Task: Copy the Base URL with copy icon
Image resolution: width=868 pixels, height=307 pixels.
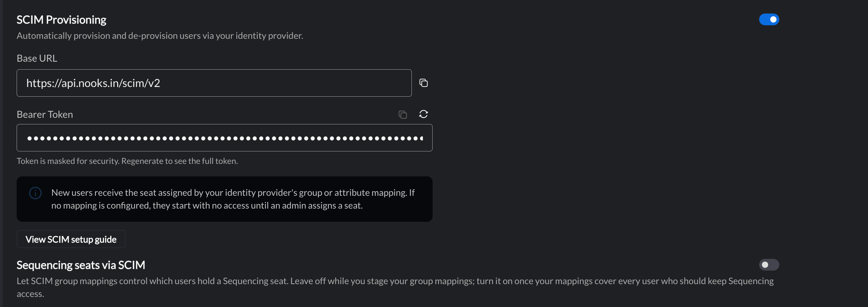Action: click(423, 83)
